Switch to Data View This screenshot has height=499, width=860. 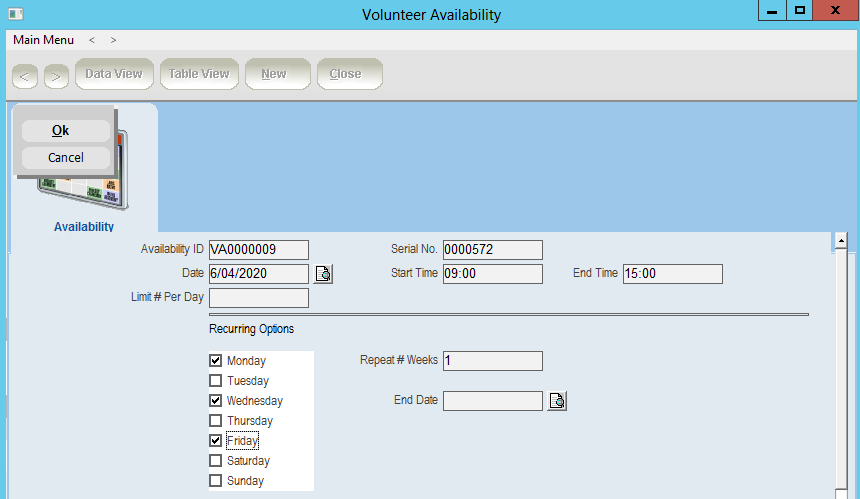pyautogui.click(x=113, y=74)
